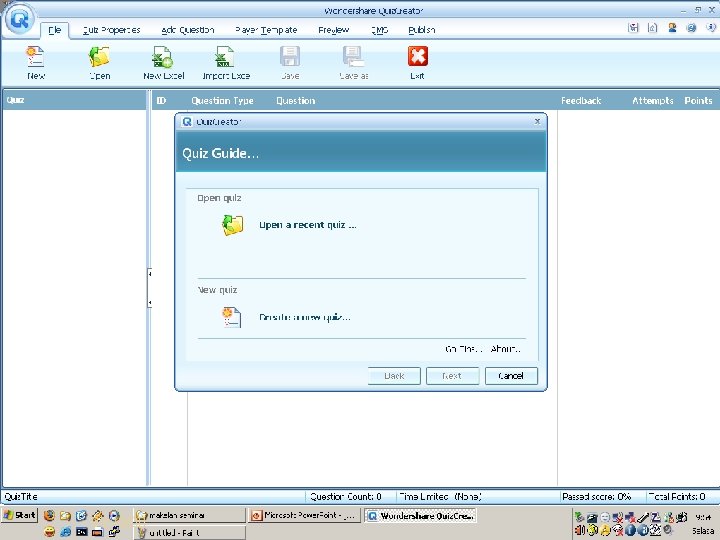This screenshot has height=540, width=720.
Task: Click the user profile icon at top right
Action: coord(672,28)
